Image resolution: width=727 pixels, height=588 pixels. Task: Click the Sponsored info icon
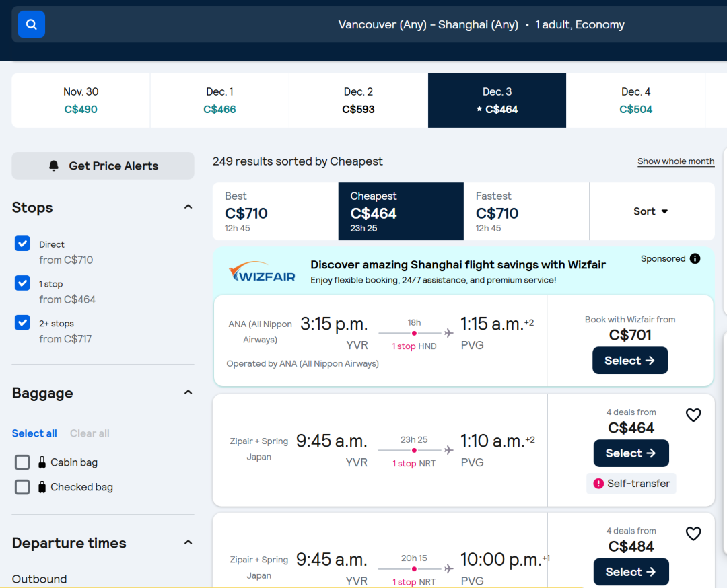tap(695, 259)
